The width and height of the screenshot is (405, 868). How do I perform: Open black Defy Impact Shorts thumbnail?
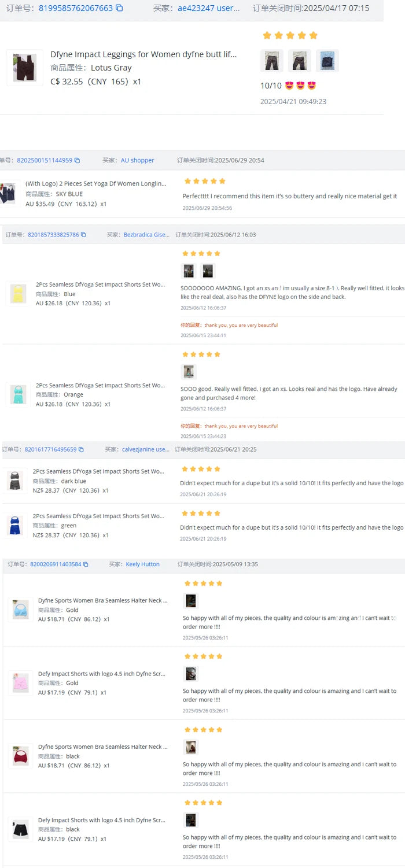pos(21,830)
